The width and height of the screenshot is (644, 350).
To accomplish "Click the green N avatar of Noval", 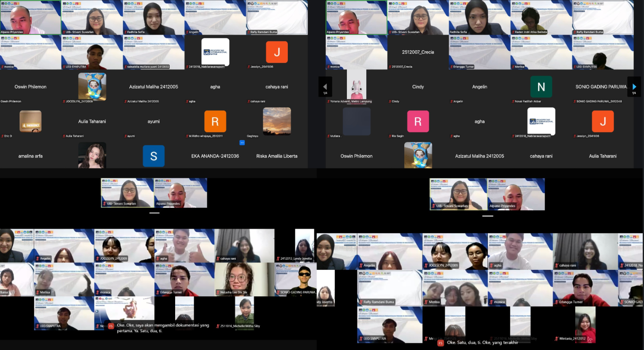I will click(541, 87).
